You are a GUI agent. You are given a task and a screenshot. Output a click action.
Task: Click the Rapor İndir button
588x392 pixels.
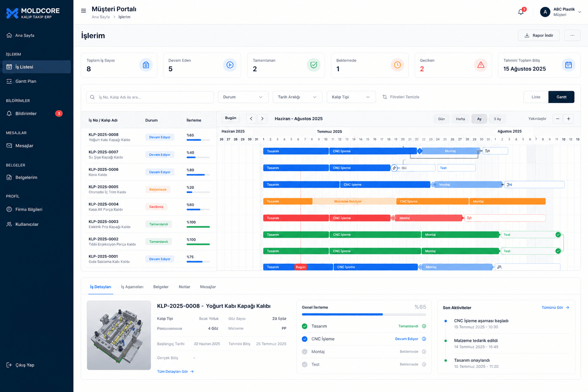[x=539, y=35]
